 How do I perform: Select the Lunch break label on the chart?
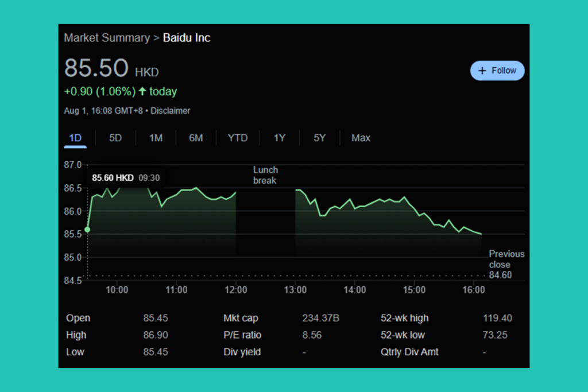click(265, 175)
